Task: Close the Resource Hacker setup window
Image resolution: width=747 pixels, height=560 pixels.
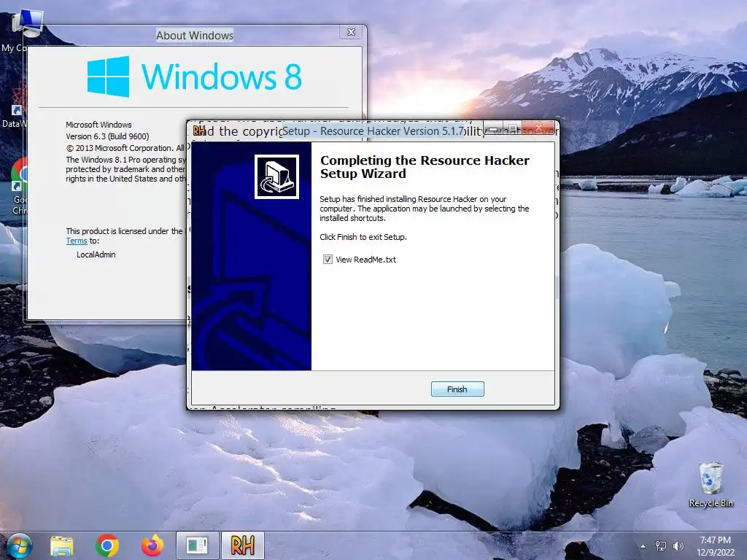Action: [538, 127]
